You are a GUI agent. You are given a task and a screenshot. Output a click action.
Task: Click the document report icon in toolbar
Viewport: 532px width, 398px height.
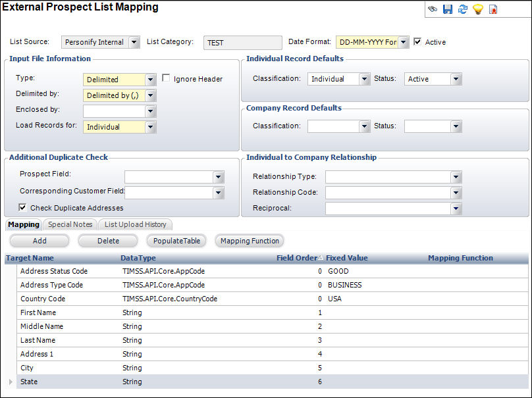pos(493,9)
